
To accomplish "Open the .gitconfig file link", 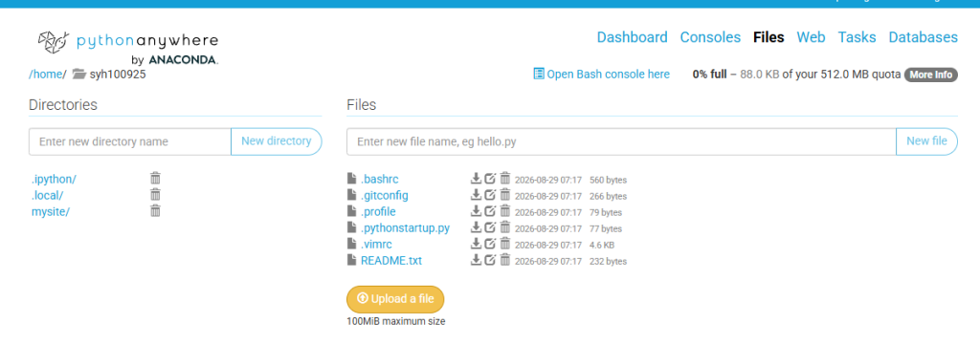I will point(385,195).
